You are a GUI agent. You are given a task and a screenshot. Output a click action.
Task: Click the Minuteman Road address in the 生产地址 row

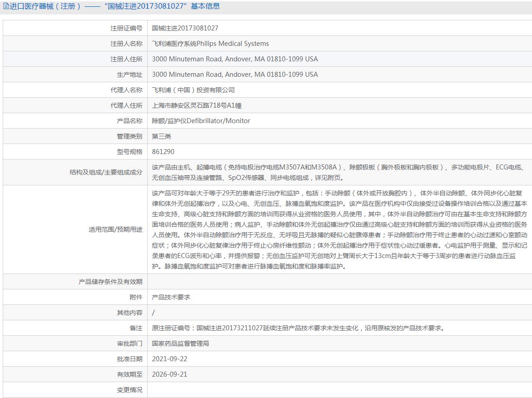click(x=235, y=75)
